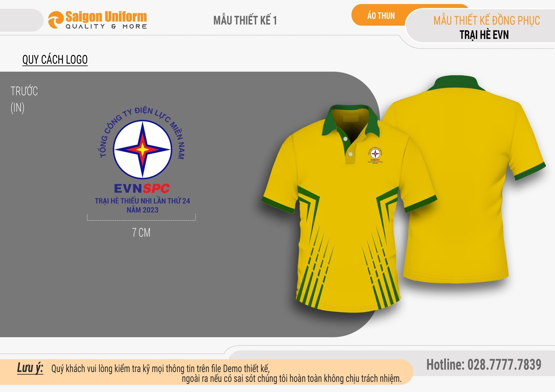Click the EVN star emblem in the large logo
Screen dimensions: 555x392
click(x=143, y=150)
